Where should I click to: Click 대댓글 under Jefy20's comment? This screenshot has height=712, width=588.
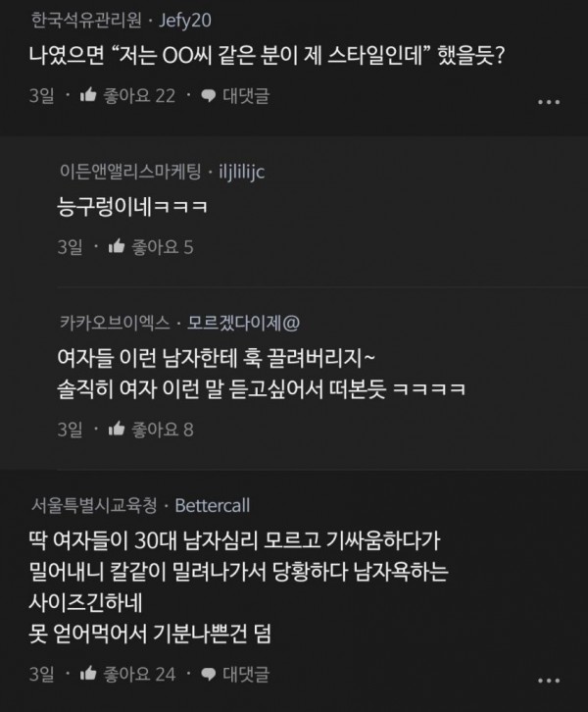tap(246, 96)
